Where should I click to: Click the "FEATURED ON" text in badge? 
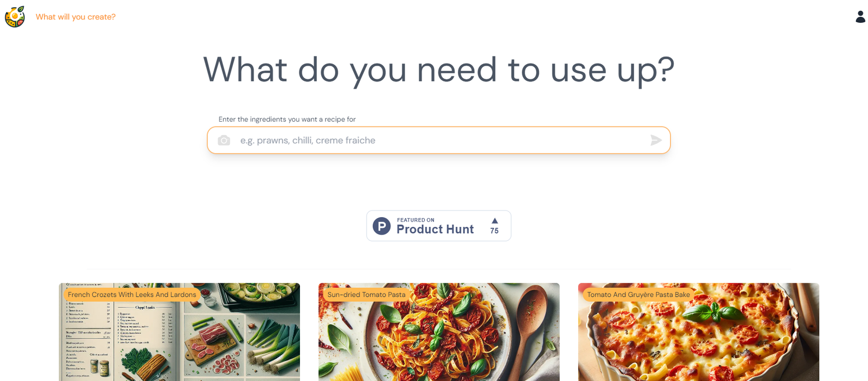416,220
